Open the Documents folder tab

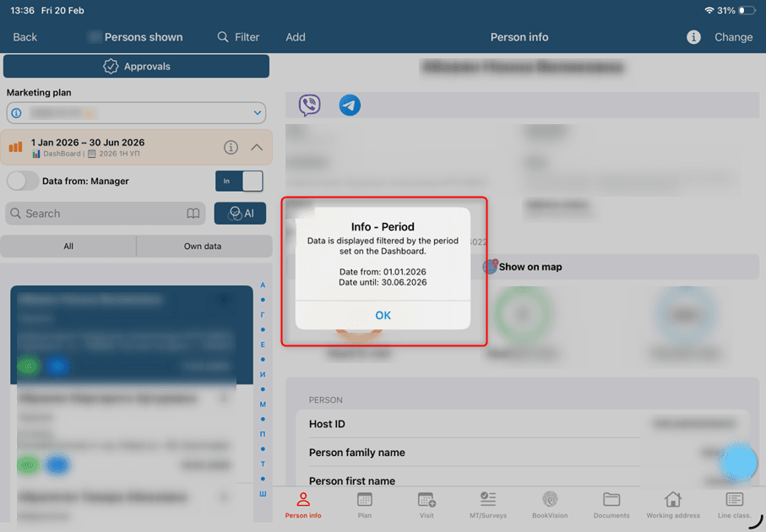[x=611, y=504]
